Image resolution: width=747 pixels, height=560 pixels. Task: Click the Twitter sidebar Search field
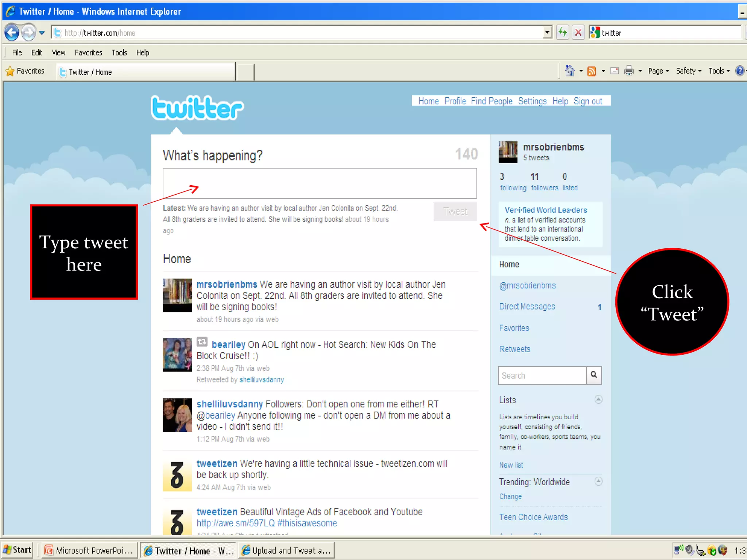tap(542, 376)
